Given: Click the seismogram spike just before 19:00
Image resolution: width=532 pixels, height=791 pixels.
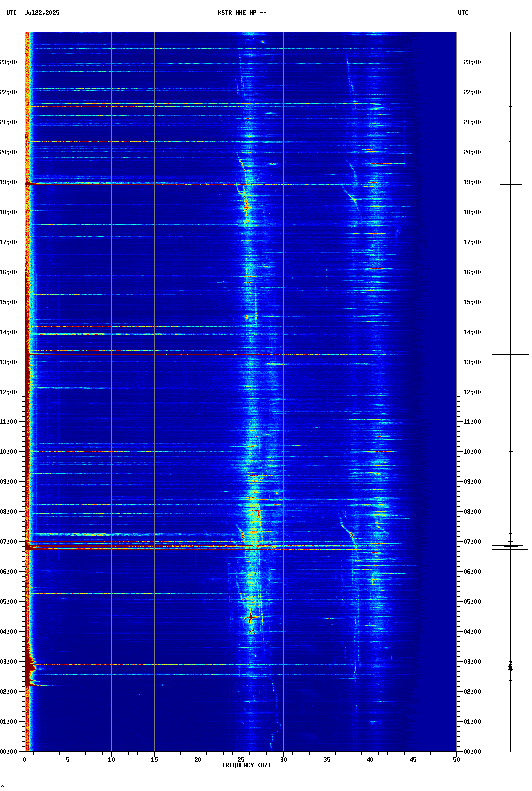Looking at the screenshot, I should pyautogui.click(x=510, y=185).
